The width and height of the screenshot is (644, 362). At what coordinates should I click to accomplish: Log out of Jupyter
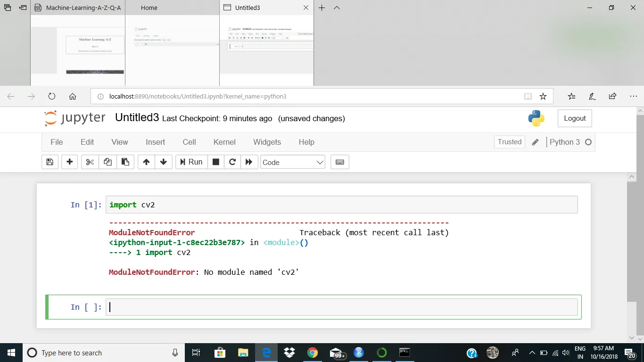(575, 118)
